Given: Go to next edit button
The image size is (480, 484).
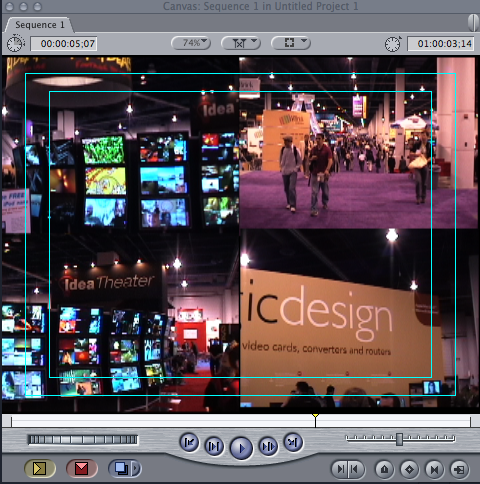Looking at the screenshot, I should pos(293,442).
